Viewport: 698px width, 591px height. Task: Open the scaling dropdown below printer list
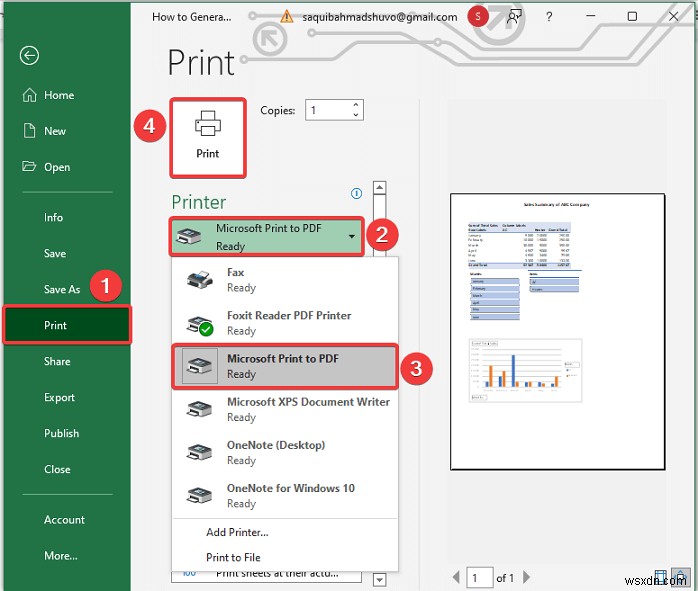coord(266,576)
